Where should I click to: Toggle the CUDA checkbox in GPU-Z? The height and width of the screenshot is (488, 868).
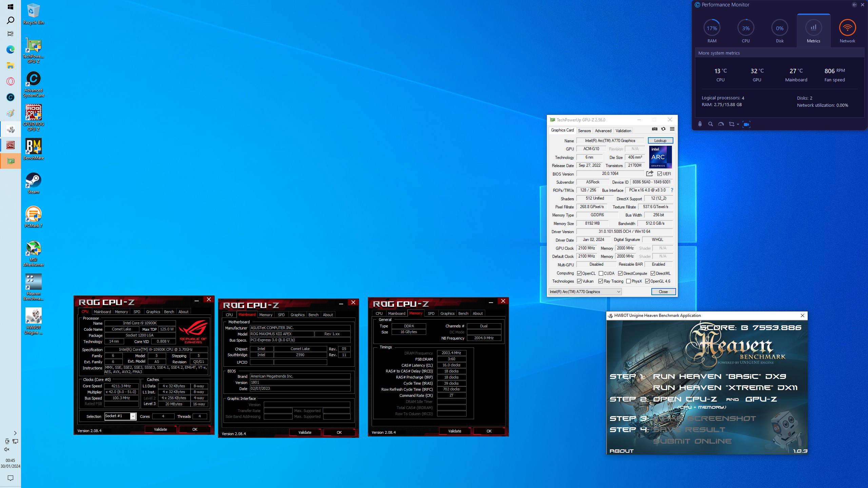tap(601, 273)
